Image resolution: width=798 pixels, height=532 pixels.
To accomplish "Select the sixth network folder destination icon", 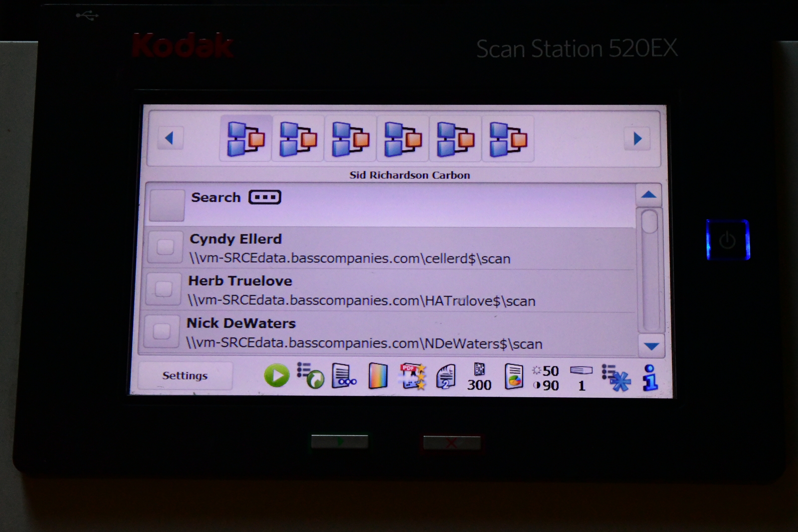I will point(508,139).
